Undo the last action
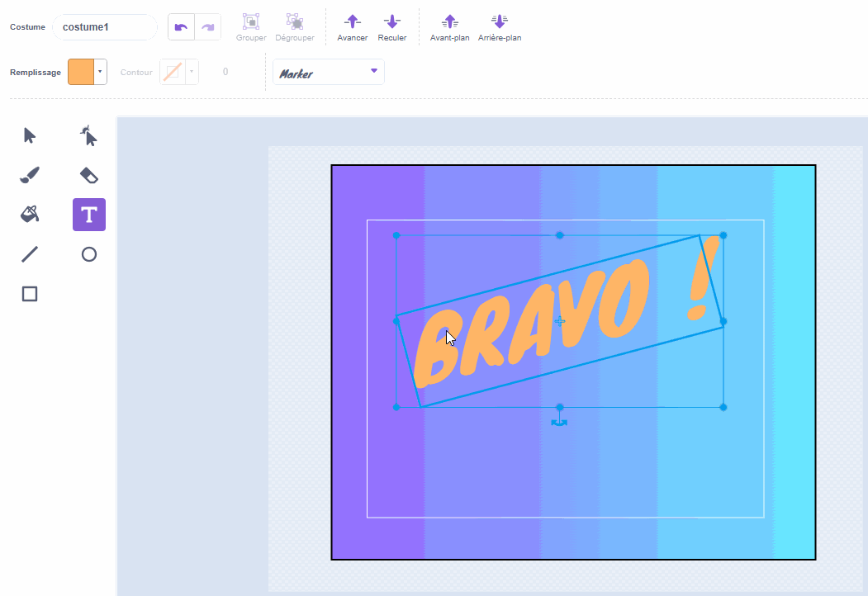This screenshot has width=868, height=596. (181, 27)
